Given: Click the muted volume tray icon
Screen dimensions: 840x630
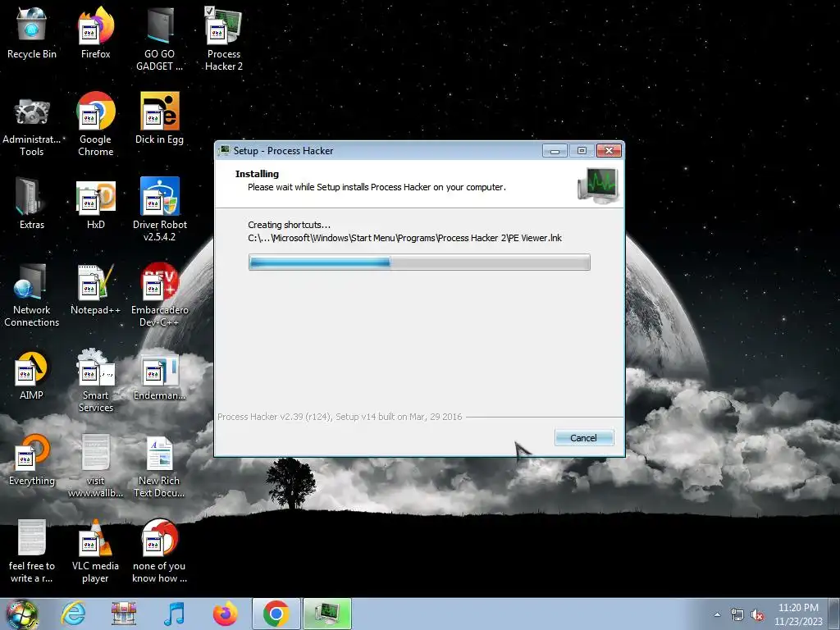Looking at the screenshot, I should coord(757,614).
